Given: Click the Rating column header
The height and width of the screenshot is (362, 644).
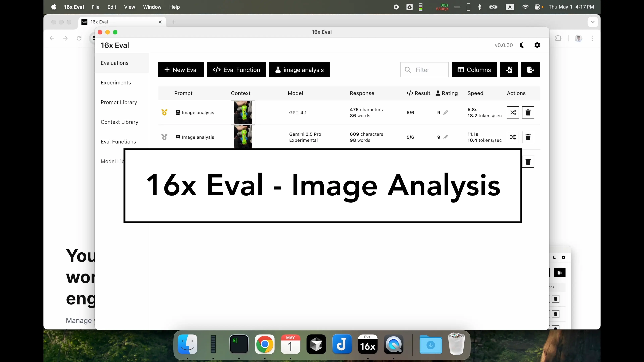Looking at the screenshot, I should point(447,93).
